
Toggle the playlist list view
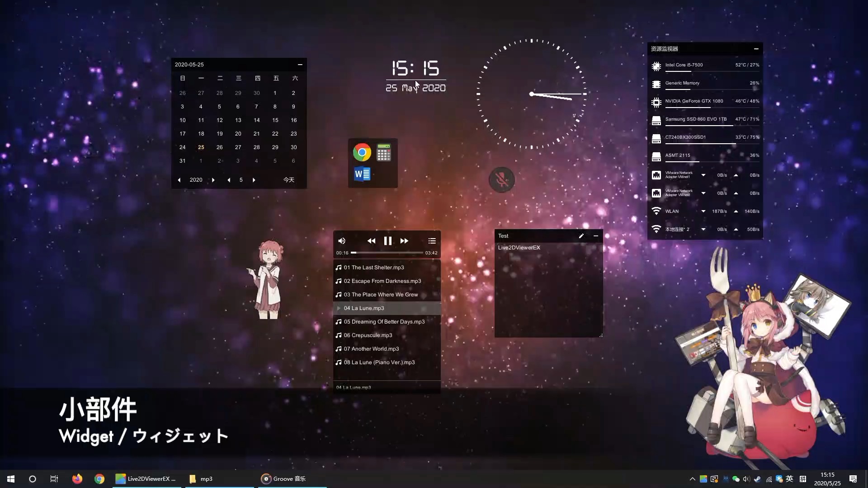click(x=432, y=241)
